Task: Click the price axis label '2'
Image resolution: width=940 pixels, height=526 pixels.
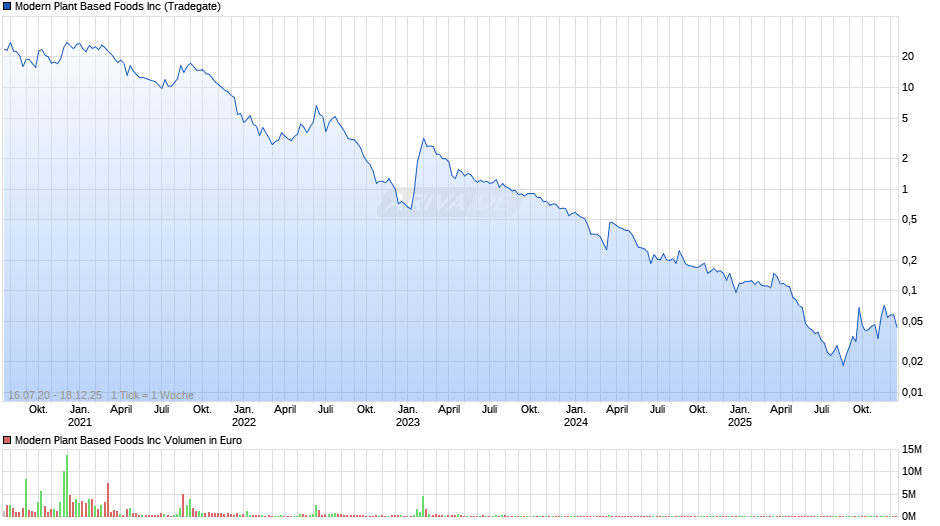Action: [x=905, y=158]
